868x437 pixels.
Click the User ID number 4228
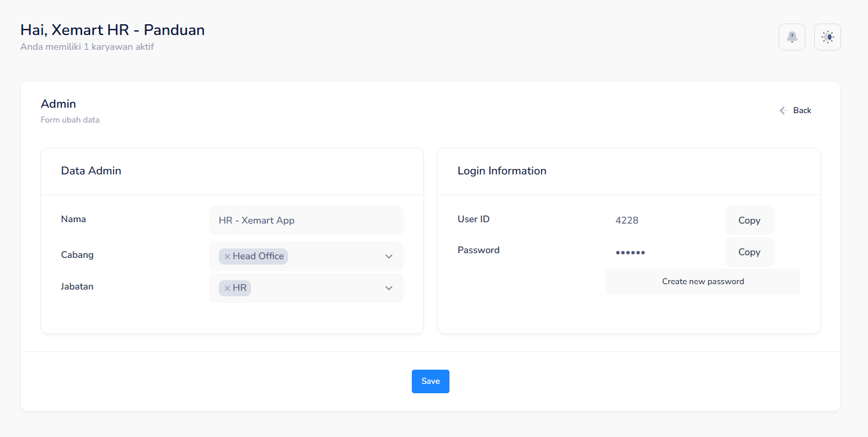coord(626,220)
